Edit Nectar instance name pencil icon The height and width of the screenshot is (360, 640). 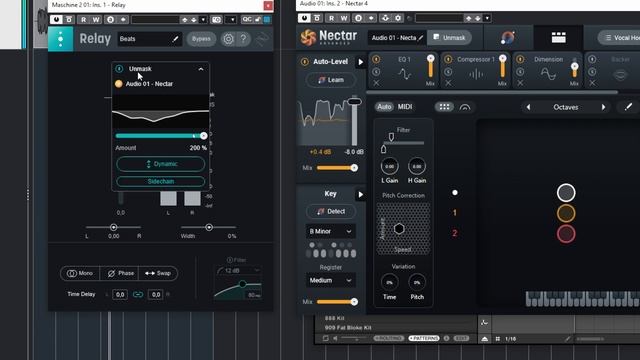pyautogui.click(x=420, y=38)
